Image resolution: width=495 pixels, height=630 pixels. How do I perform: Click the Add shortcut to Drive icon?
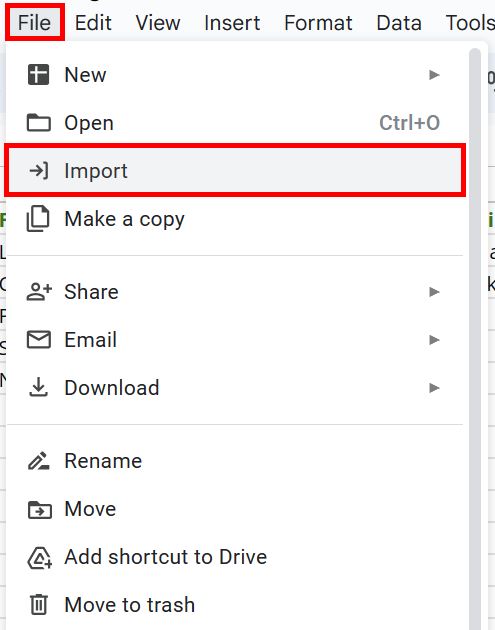click(x=39, y=557)
